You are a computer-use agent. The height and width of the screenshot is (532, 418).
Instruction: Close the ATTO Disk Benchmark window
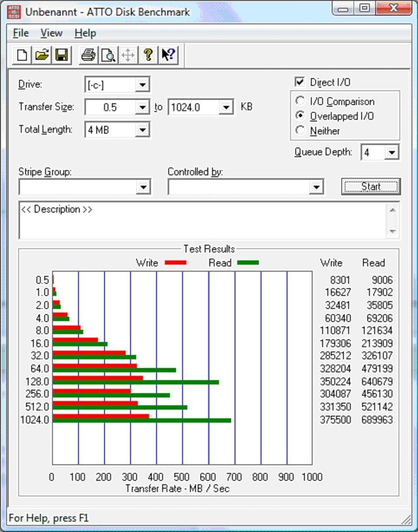click(394, 8)
